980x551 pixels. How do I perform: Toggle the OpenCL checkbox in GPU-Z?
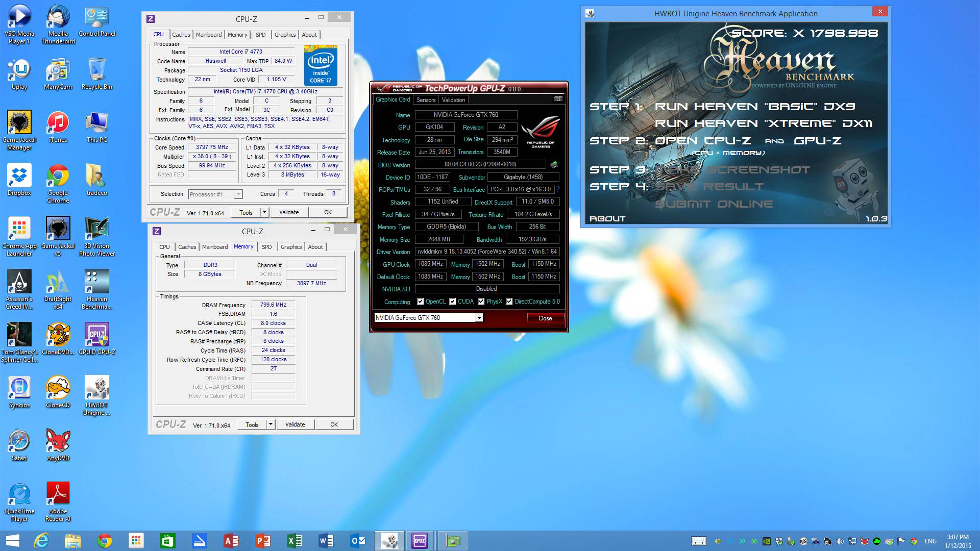point(420,302)
